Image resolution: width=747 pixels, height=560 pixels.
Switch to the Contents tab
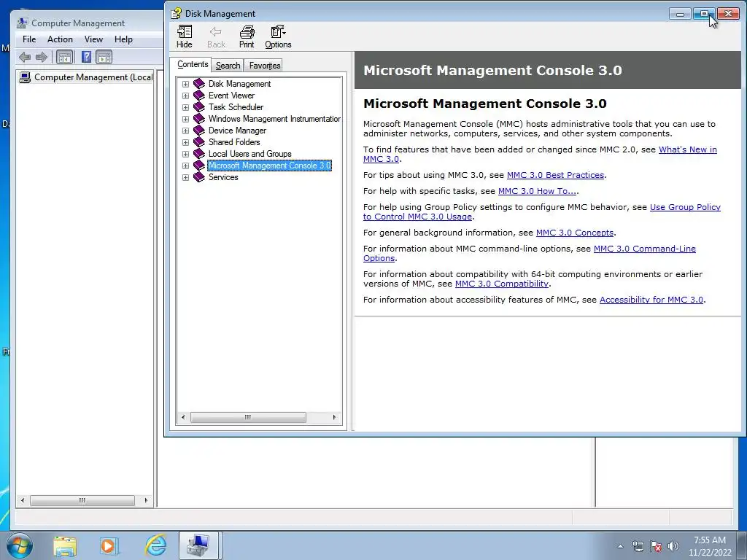[193, 64]
